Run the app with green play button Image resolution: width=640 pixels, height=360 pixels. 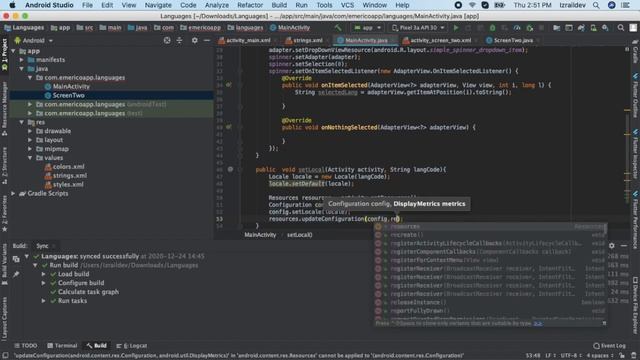(456, 28)
